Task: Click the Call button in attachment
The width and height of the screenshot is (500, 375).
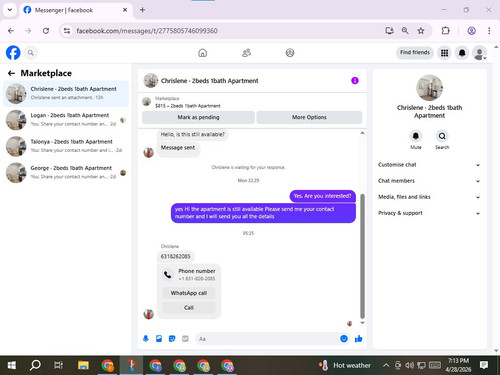Action: tap(189, 308)
